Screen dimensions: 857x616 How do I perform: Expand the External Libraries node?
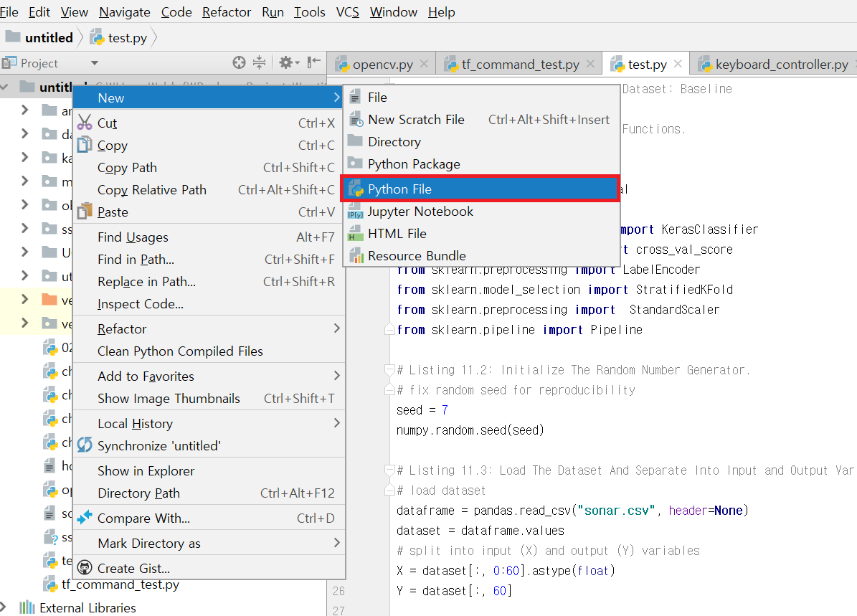coord(4,607)
